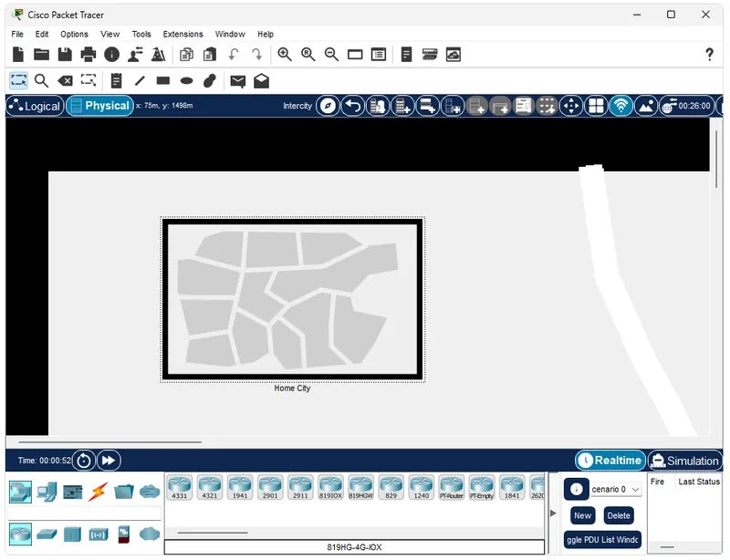730x560 pixels.
Task: Open the Window menu
Action: (230, 34)
